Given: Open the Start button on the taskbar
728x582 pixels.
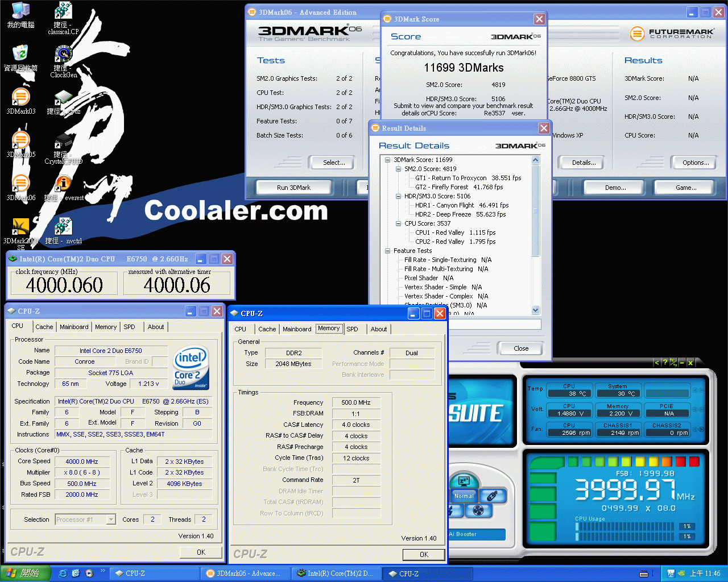Looking at the screenshot, I should tap(26, 573).
